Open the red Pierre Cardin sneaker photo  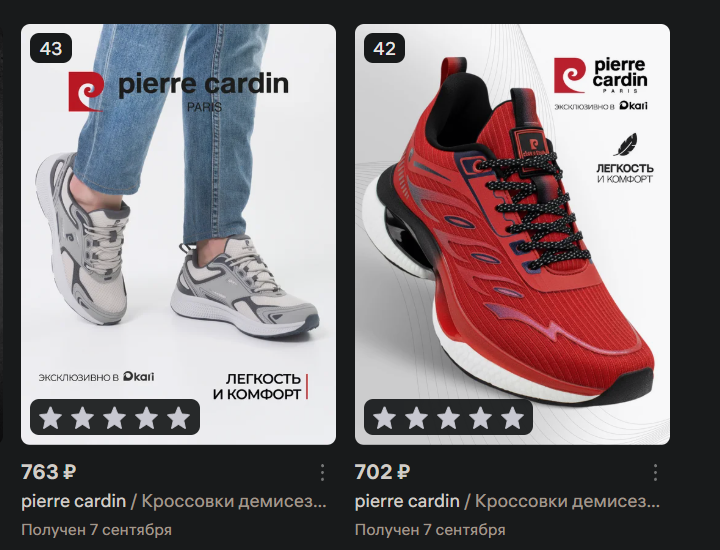click(512, 234)
